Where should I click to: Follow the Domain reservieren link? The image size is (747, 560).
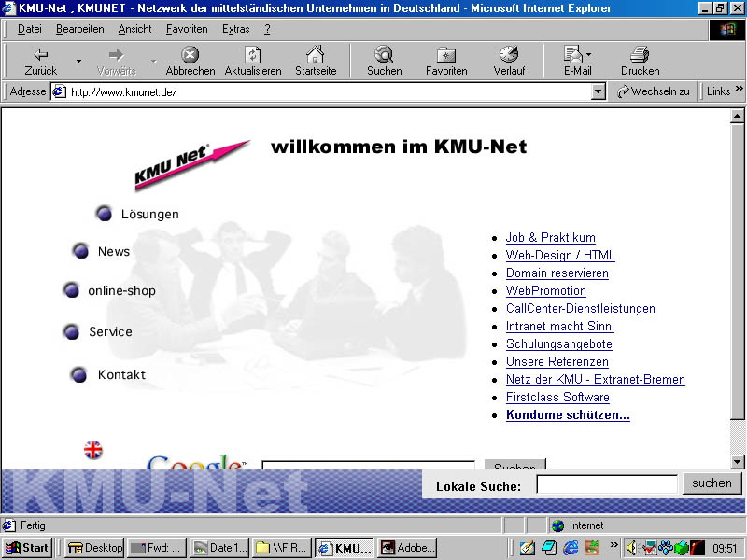[x=557, y=273]
